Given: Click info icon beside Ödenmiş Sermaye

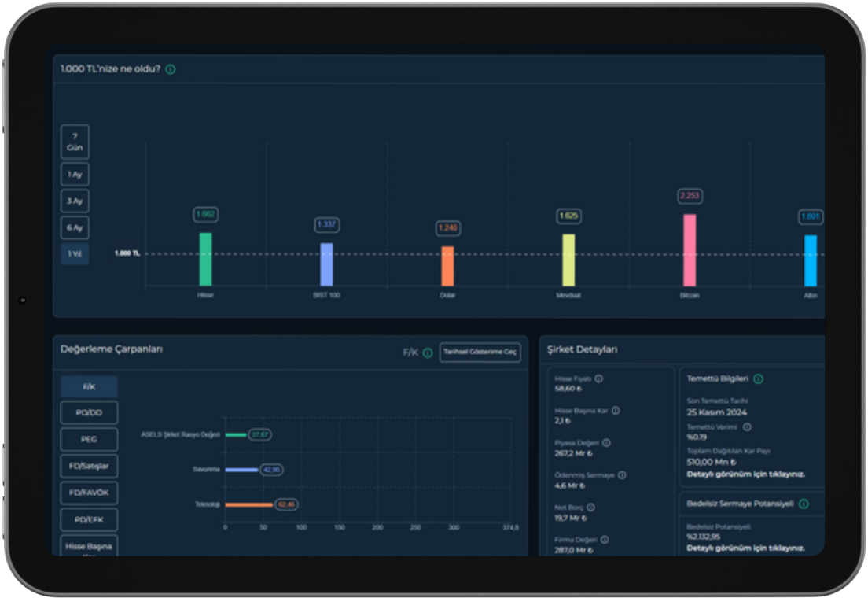Looking at the screenshot, I should [x=622, y=475].
